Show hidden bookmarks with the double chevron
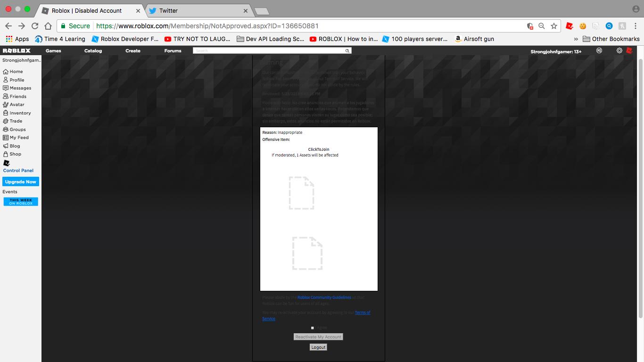This screenshot has width=644, height=362. [x=576, y=39]
